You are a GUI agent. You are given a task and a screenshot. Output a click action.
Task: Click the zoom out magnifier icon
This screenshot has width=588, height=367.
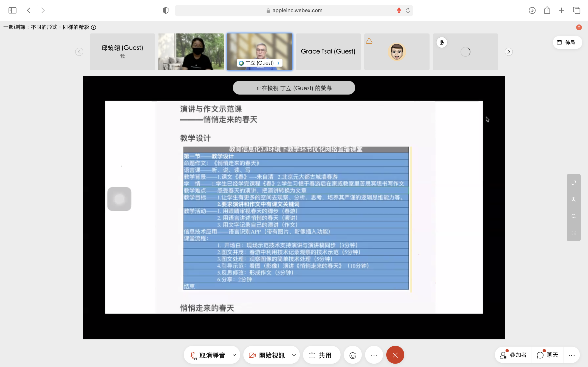click(x=574, y=216)
